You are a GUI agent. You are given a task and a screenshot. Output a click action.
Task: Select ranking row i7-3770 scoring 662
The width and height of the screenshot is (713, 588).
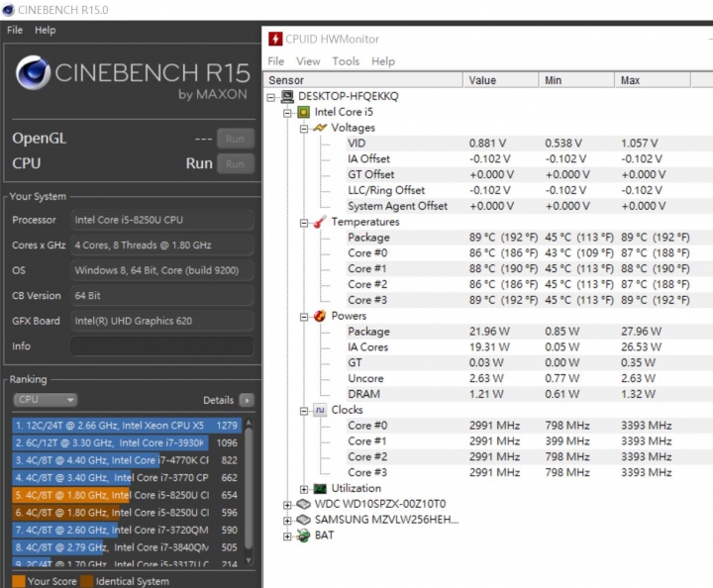tap(127, 477)
